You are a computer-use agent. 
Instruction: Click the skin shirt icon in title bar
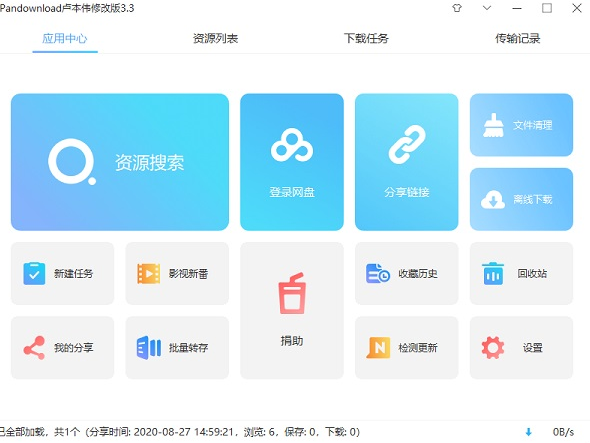pyautogui.click(x=457, y=8)
